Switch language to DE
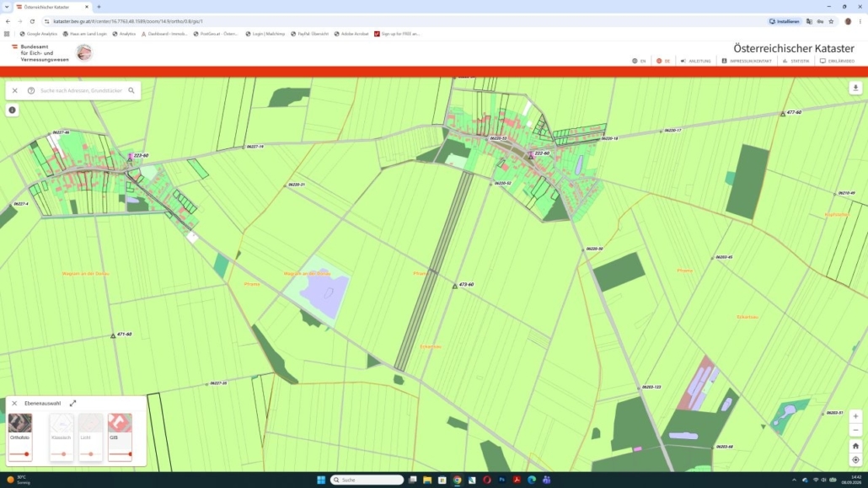The height and width of the screenshot is (488, 868). pos(663,61)
